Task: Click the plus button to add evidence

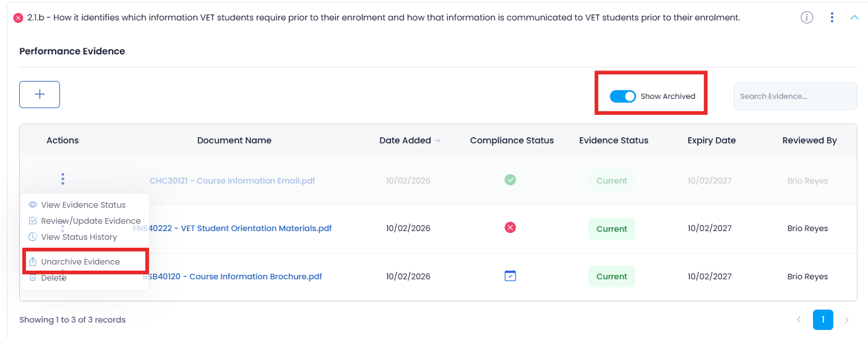Action: tap(40, 95)
